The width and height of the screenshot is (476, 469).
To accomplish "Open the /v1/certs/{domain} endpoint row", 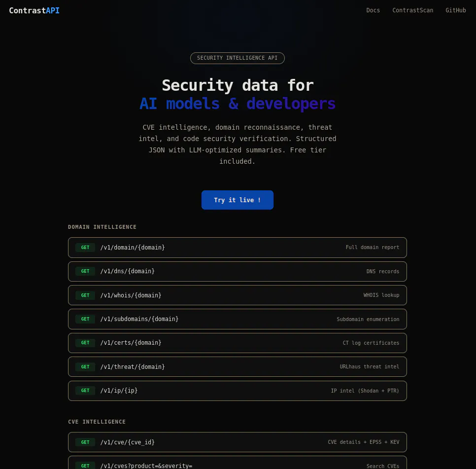I will 238,343.
